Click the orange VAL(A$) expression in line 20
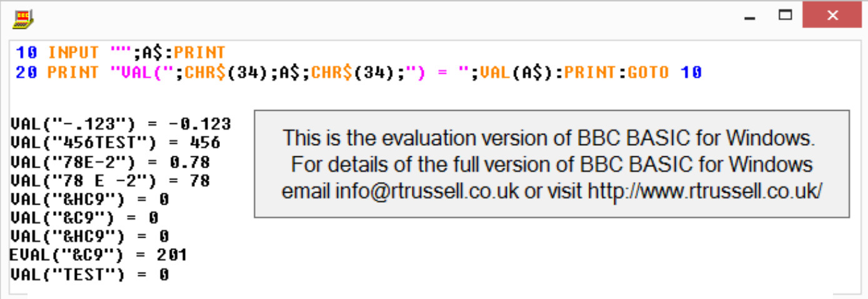This screenshot has height=299, width=868. [x=516, y=73]
